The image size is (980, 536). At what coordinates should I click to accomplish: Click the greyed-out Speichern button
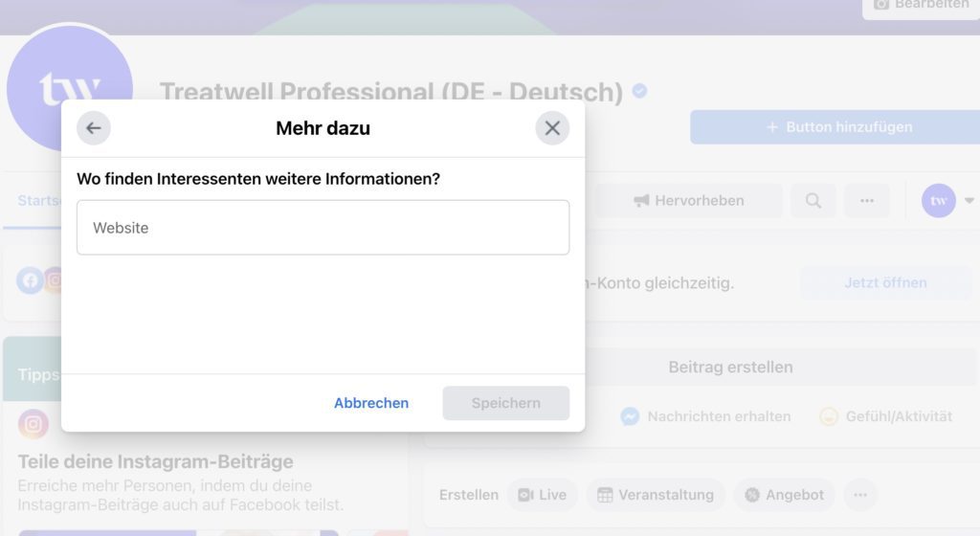click(506, 403)
